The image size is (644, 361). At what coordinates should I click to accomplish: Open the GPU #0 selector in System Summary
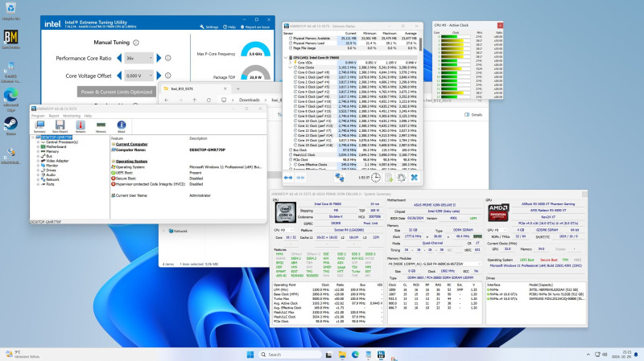(498, 230)
